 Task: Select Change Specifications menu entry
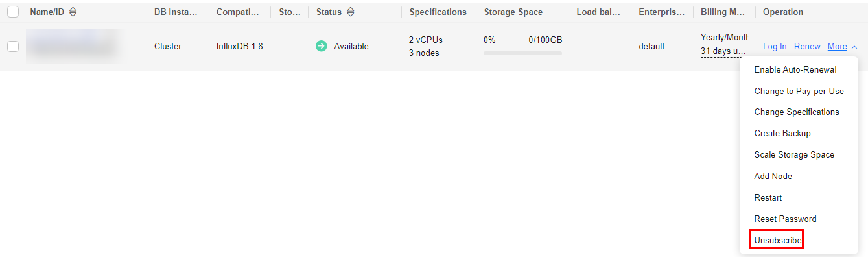click(x=797, y=112)
